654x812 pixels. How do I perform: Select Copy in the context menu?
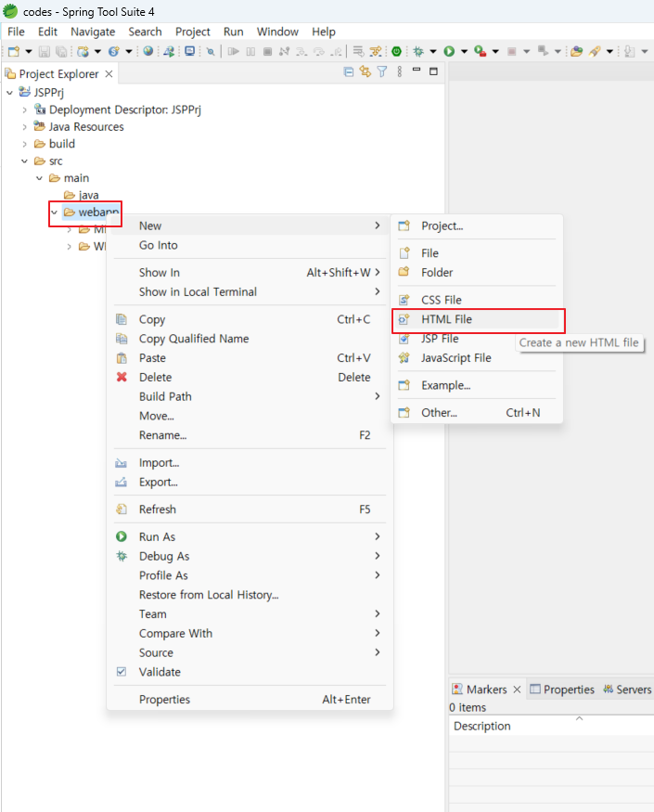pyautogui.click(x=250, y=319)
